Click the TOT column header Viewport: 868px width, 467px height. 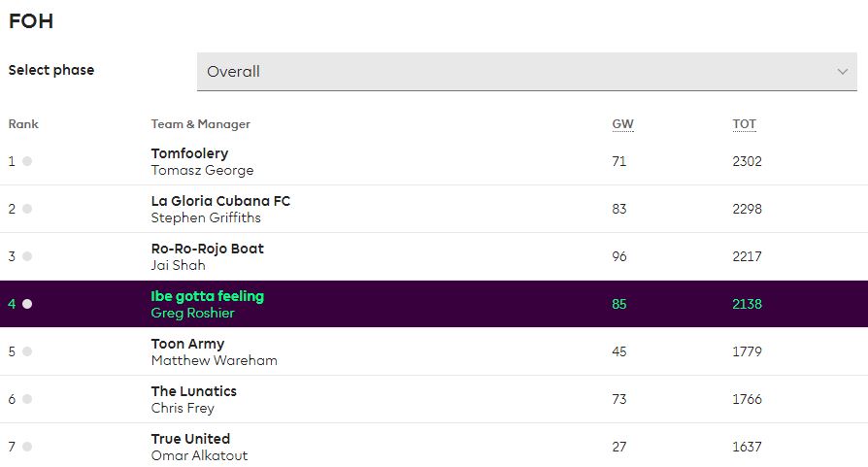744,124
